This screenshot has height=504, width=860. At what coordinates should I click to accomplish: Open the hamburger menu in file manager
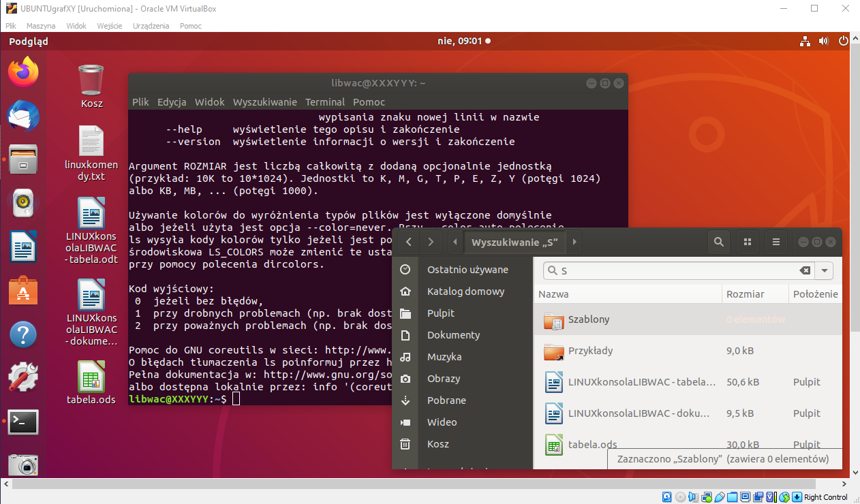point(775,242)
